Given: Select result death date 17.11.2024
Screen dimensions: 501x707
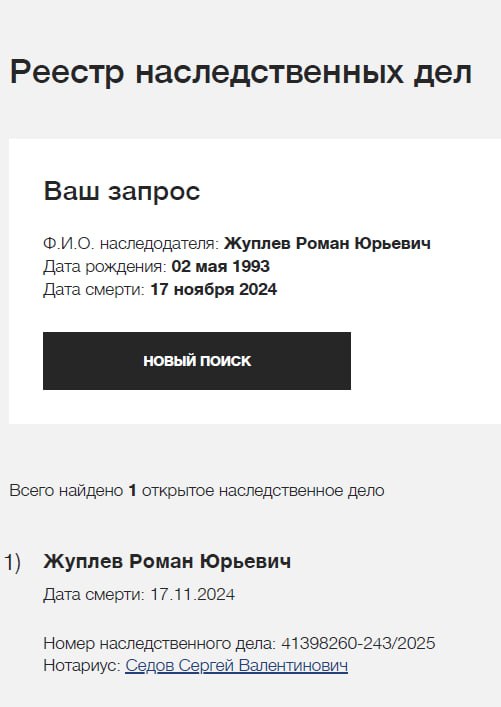Looking at the screenshot, I should click(192, 594).
